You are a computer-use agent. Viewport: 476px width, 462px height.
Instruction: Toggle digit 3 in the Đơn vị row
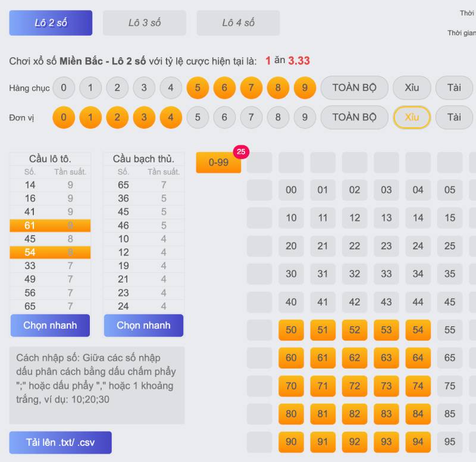144,117
